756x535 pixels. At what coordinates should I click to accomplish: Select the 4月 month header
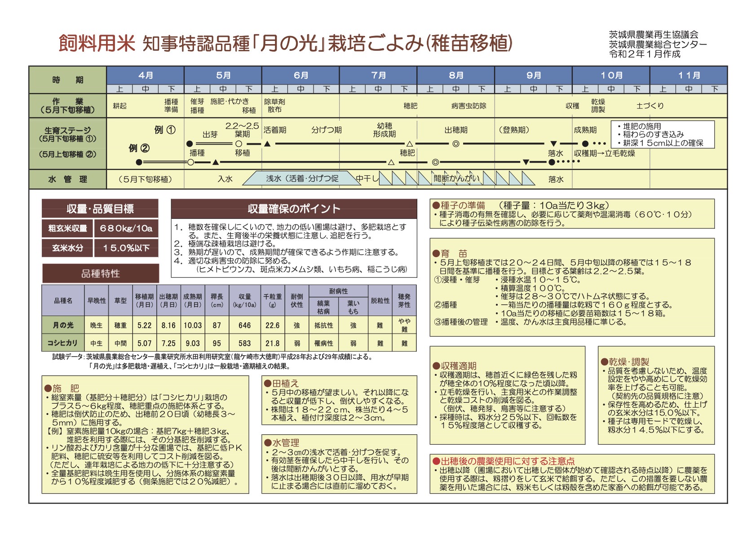click(x=146, y=75)
